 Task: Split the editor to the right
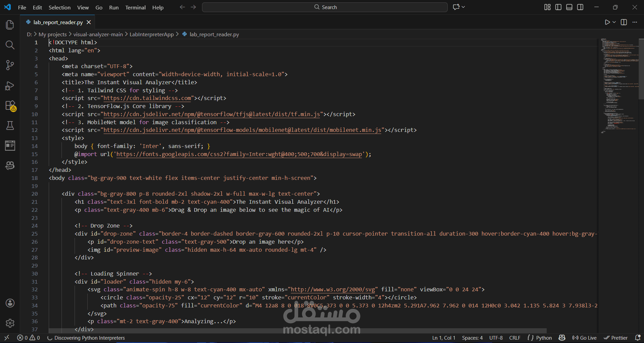pos(624,22)
